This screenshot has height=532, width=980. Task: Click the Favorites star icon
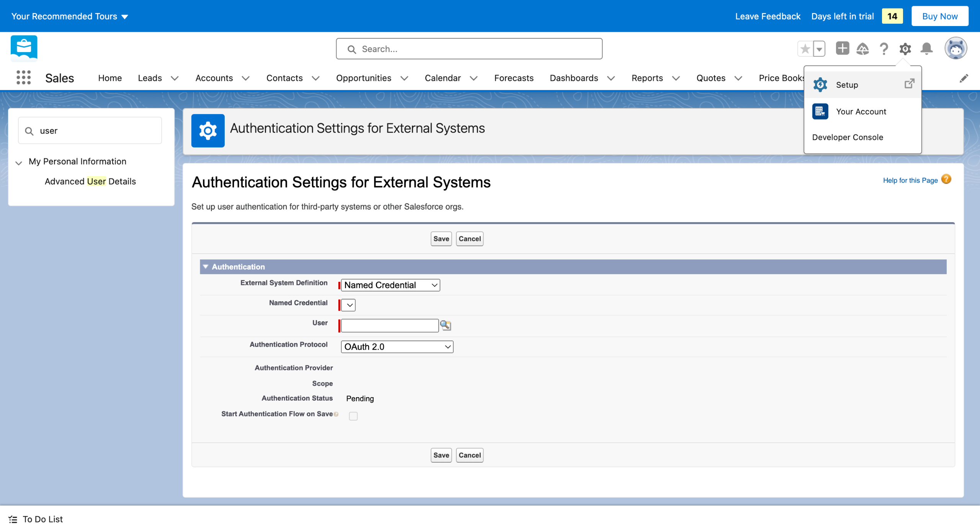[x=805, y=49]
